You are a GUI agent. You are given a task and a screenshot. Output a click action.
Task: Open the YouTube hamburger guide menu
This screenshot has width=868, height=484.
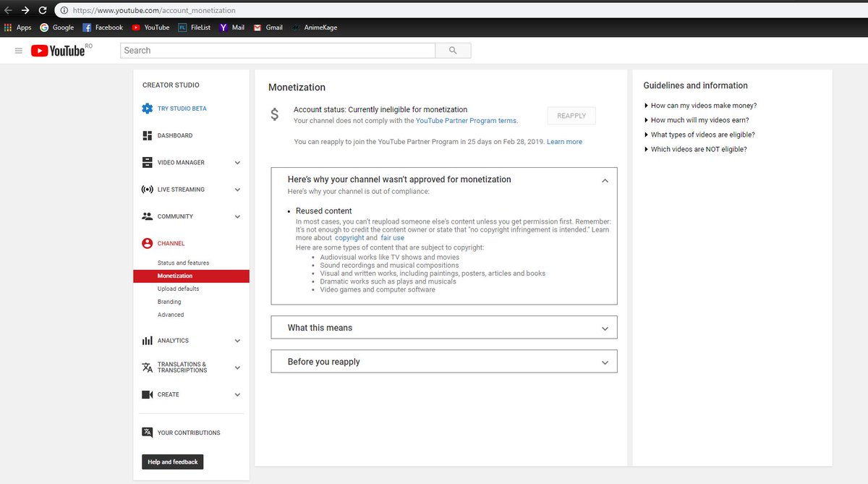pos(19,51)
